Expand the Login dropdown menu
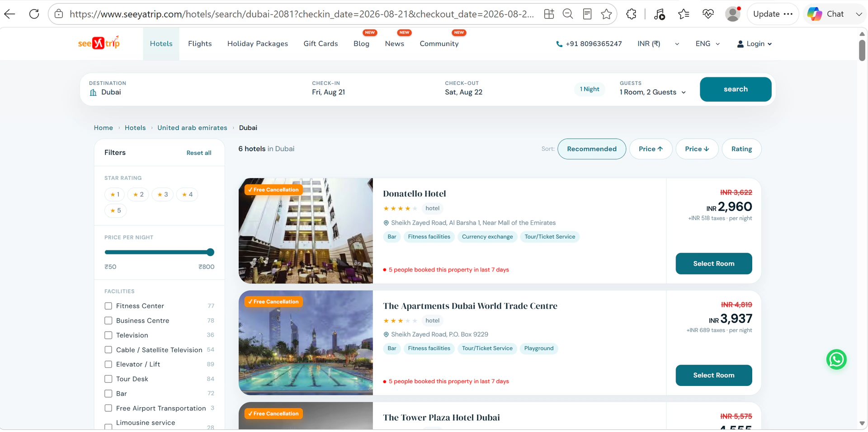Viewport: 868px width, 432px height. [755, 44]
